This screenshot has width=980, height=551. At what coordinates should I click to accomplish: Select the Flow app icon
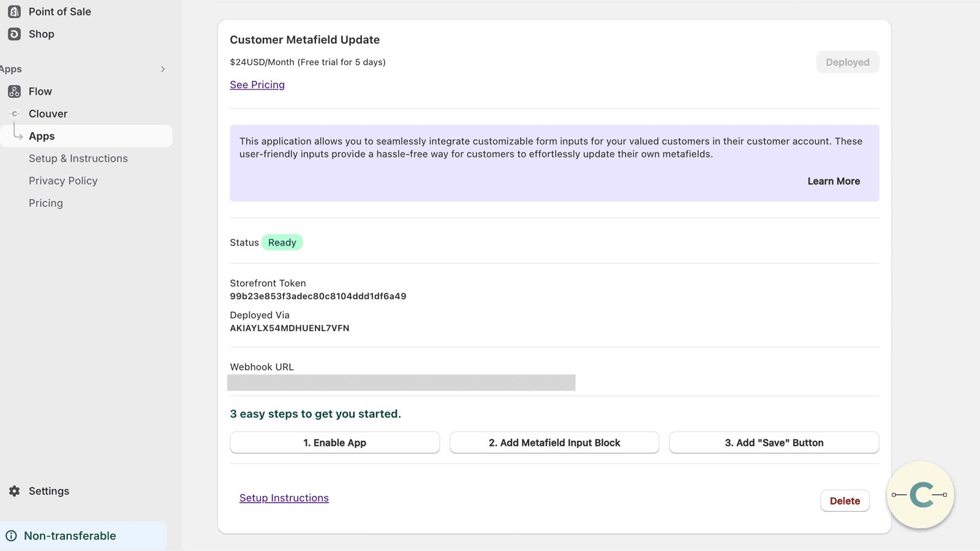click(13, 91)
